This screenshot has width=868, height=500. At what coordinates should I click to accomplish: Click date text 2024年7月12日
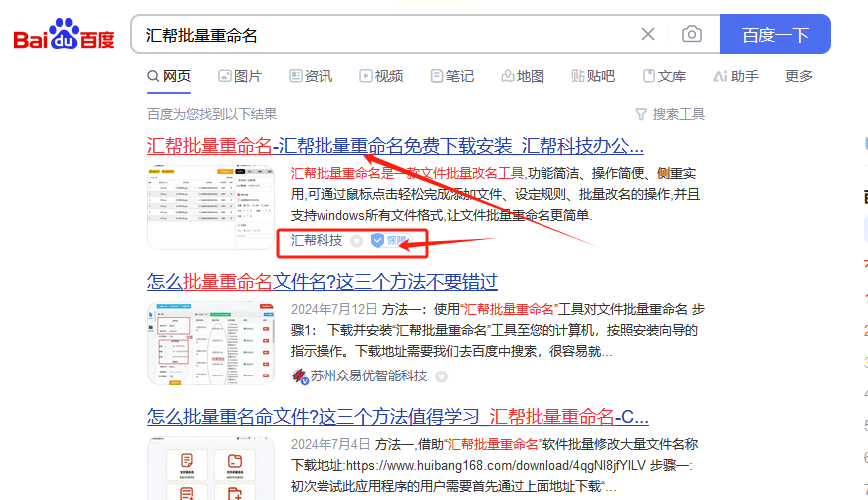tap(333, 309)
